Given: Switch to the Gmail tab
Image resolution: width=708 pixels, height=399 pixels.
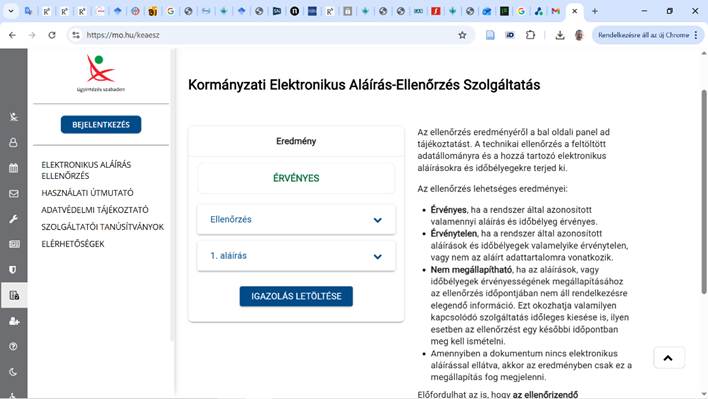Looking at the screenshot, I should tap(556, 11).
